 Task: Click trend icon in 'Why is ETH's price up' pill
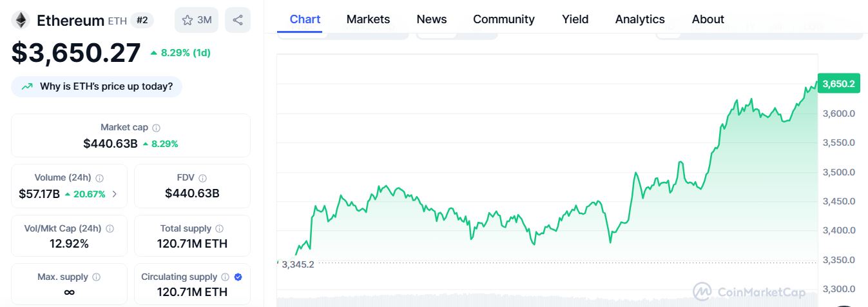(27, 86)
